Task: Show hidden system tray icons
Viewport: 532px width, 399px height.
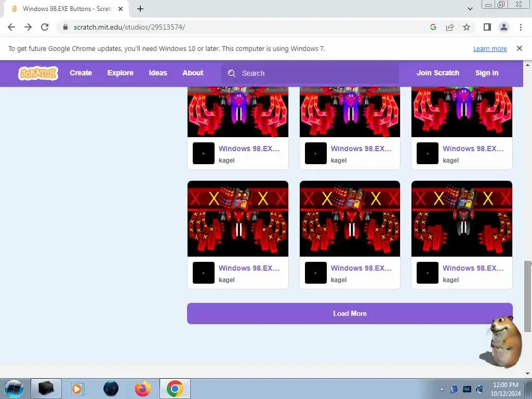Action: 442,390
